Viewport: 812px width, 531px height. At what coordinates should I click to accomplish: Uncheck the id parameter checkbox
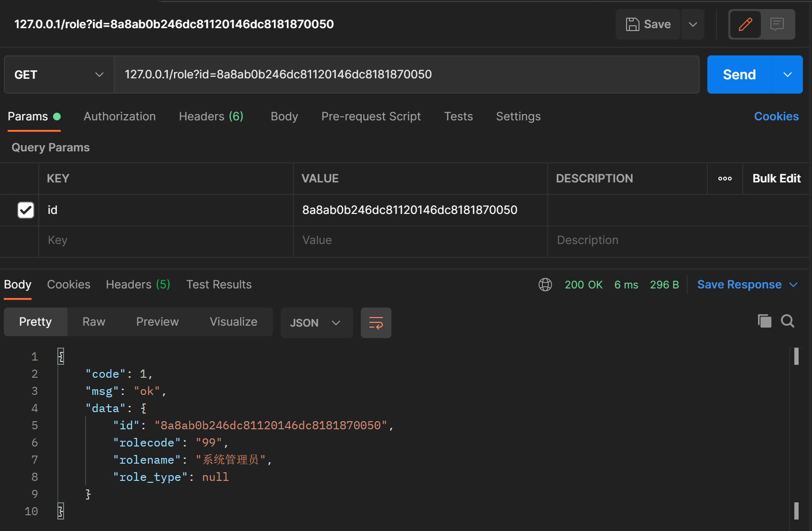tap(26, 210)
